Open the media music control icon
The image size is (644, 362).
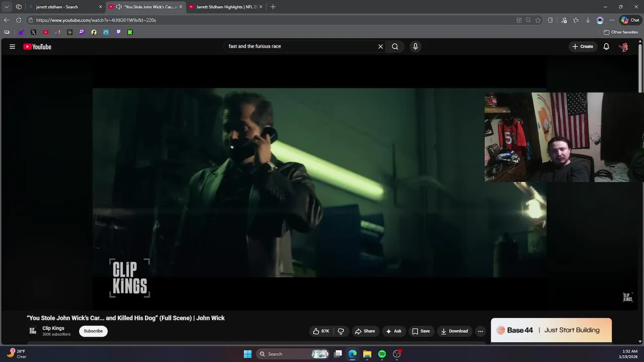[564, 20]
